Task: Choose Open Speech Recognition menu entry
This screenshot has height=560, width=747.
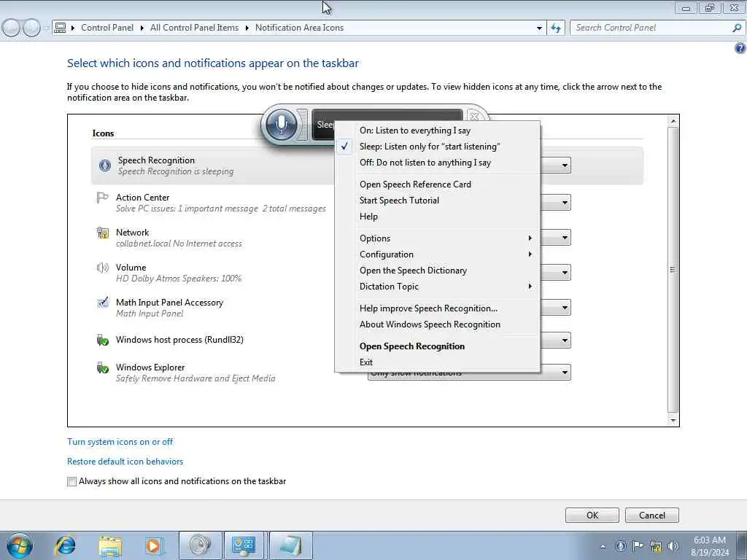Action: click(438, 346)
